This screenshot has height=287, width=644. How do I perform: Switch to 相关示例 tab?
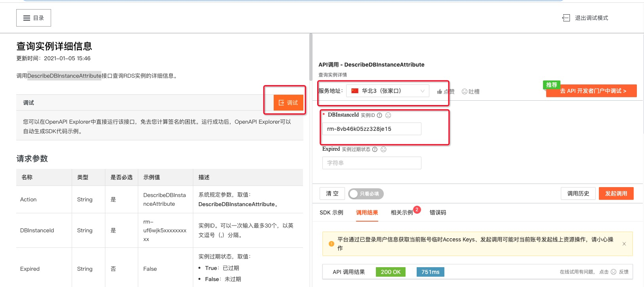(402, 212)
